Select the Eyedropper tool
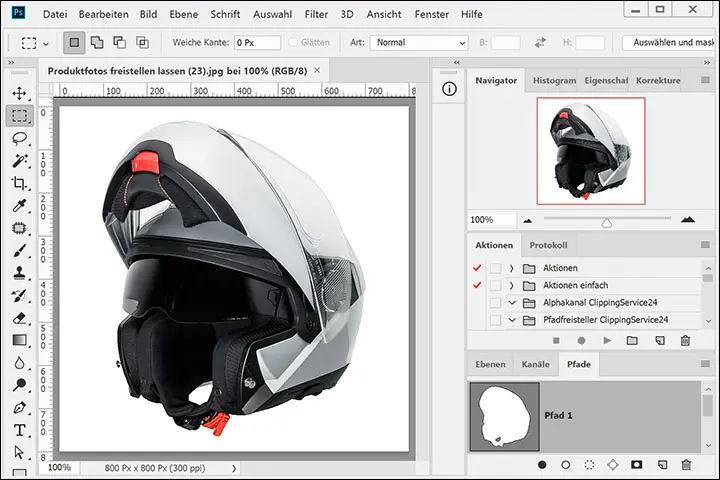This screenshot has width=720, height=480. (x=19, y=206)
